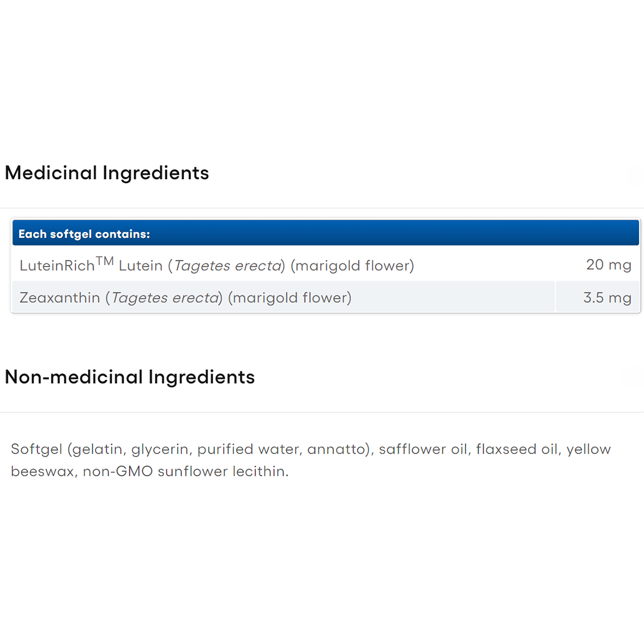Image resolution: width=644 pixels, height=644 pixels.
Task: Click the Medicinal Ingredients heading
Action: [x=107, y=173]
